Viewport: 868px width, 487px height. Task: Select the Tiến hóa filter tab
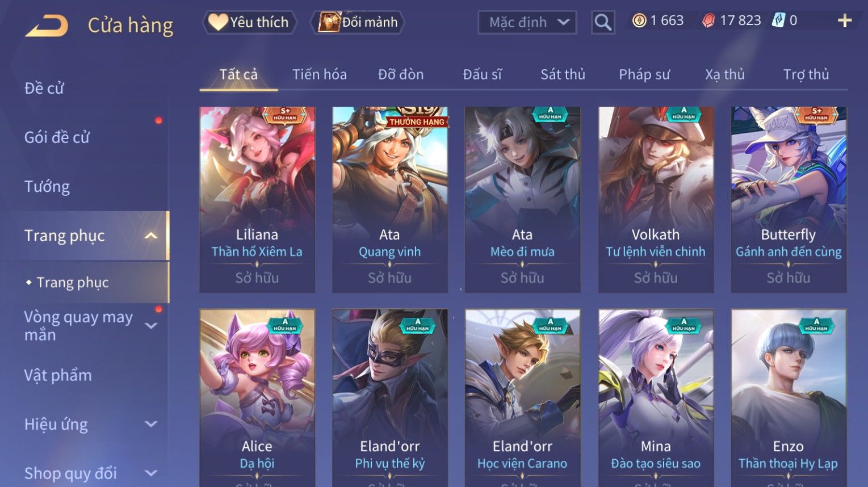tap(319, 74)
